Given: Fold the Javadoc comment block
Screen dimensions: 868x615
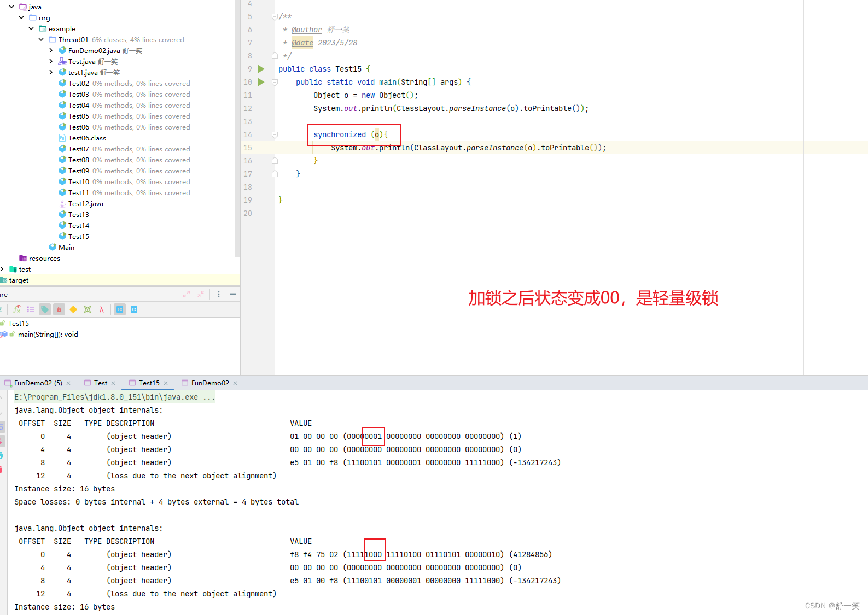Looking at the screenshot, I should pos(275,16).
